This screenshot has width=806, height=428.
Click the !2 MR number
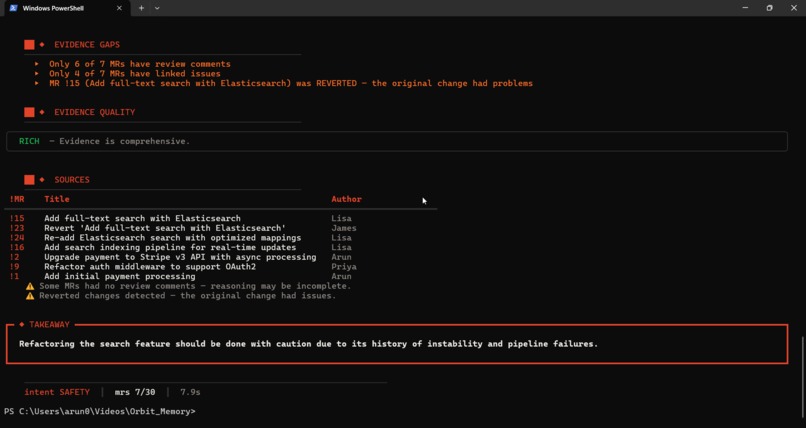[14, 257]
